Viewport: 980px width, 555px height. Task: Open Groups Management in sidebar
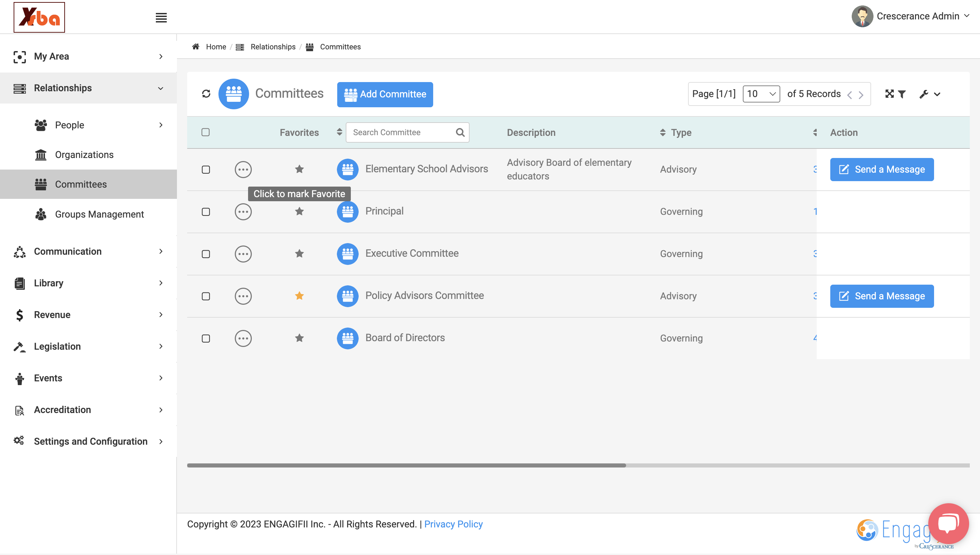[x=99, y=214]
